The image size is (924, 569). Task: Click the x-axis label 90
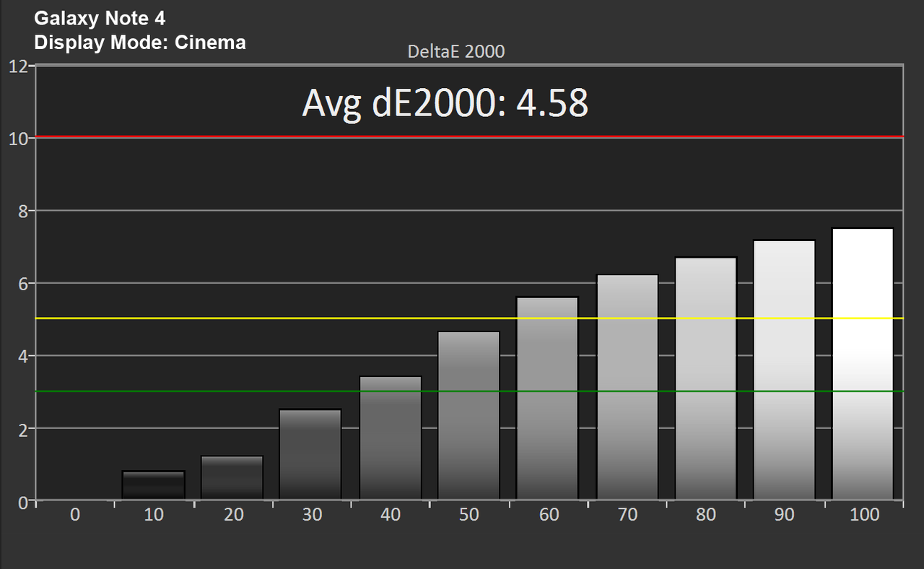(x=785, y=515)
